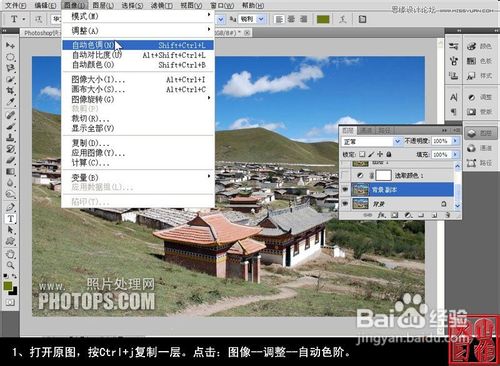Click 自动对比度(U) menu item
This screenshot has width=500, height=366.
click(x=138, y=55)
